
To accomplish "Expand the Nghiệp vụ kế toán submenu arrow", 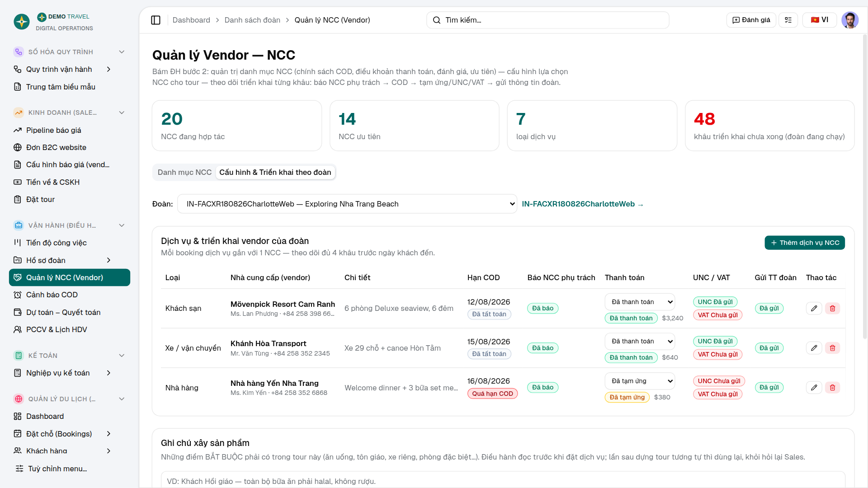I will (x=108, y=373).
